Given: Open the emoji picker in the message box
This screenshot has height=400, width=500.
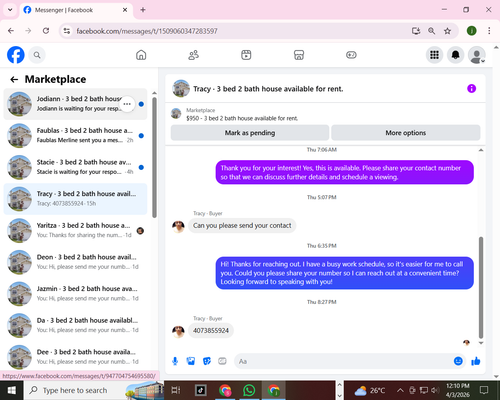Looking at the screenshot, I should pyautogui.click(x=458, y=361).
